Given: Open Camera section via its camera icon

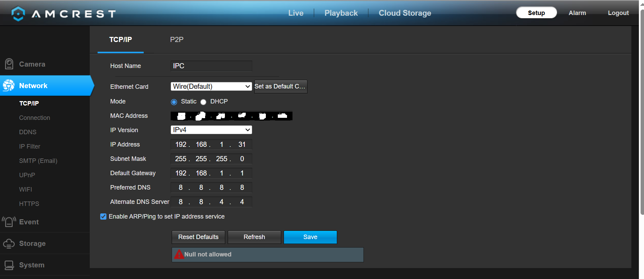Looking at the screenshot, I should (x=9, y=64).
